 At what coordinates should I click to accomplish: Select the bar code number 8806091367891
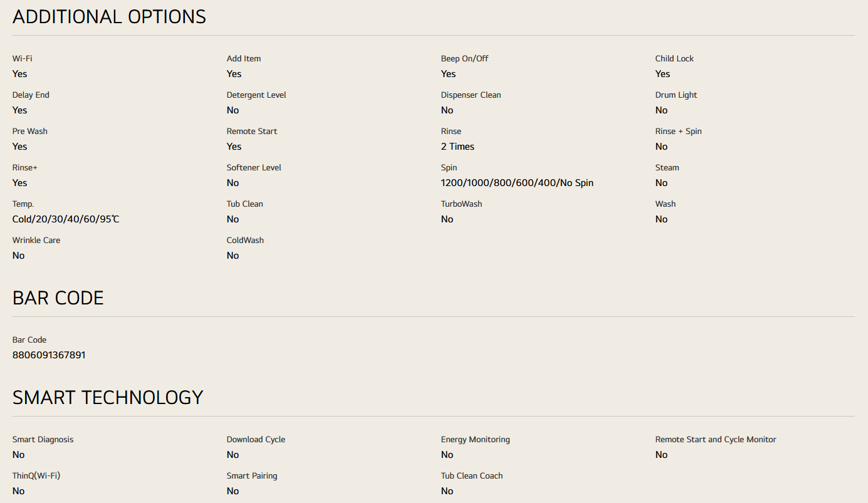pyautogui.click(x=49, y=355)
